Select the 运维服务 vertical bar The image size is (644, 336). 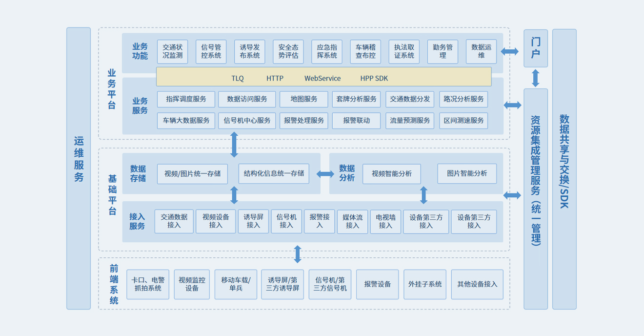click(79, 168)
